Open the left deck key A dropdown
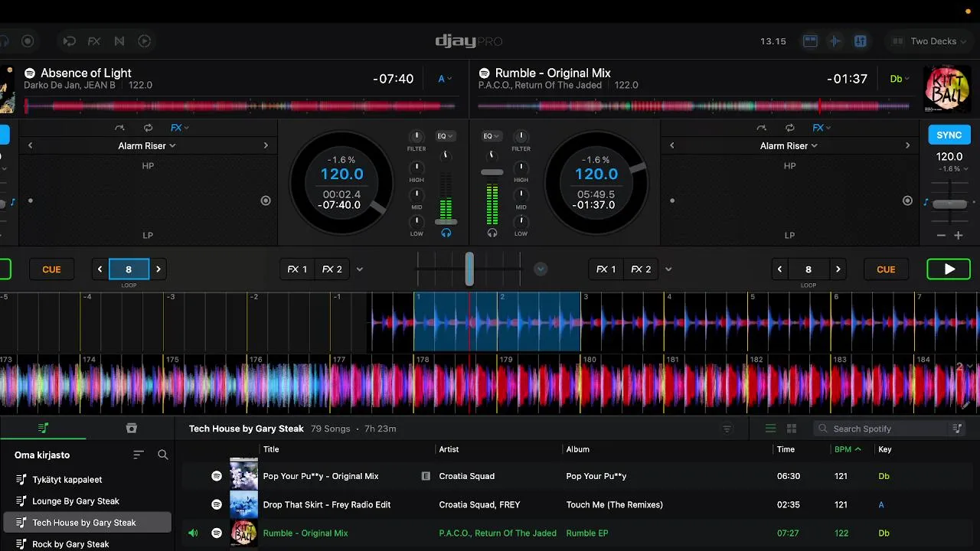Viewport: 980px width, 551px height. coord(444,79)
